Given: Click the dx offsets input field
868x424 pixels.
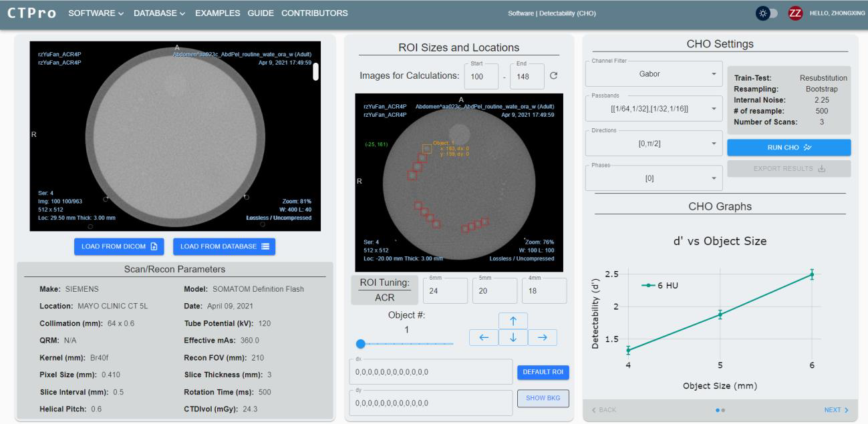Looking at the screenshot, I should [x=430, y=372].
